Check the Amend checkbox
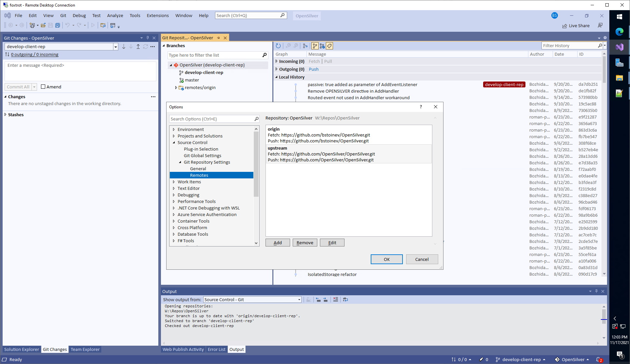 coord(43,87)
